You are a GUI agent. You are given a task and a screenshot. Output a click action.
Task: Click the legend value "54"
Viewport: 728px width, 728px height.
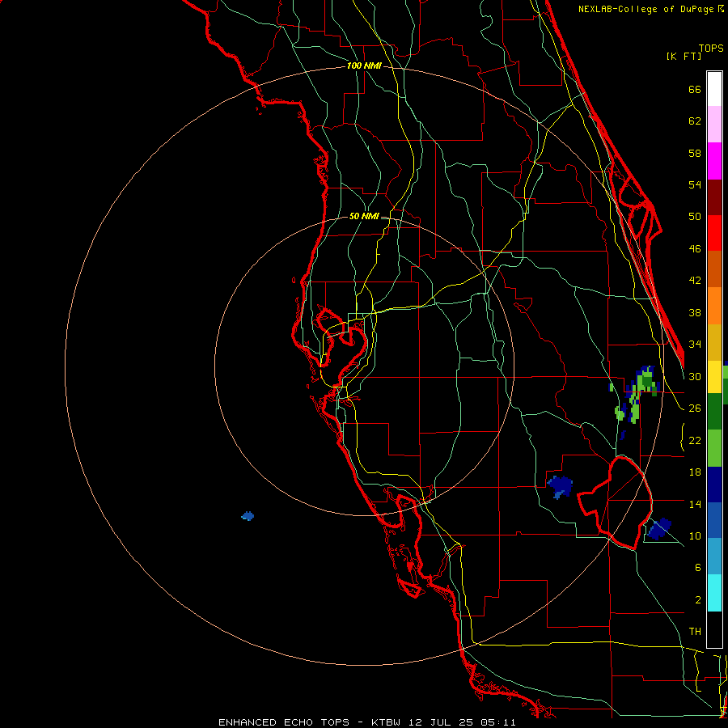[695, 184]
